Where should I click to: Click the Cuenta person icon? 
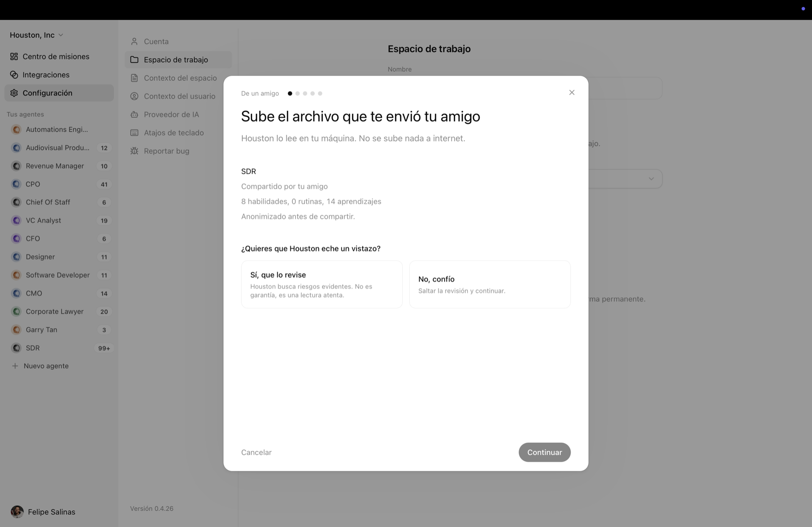[134, 41]
